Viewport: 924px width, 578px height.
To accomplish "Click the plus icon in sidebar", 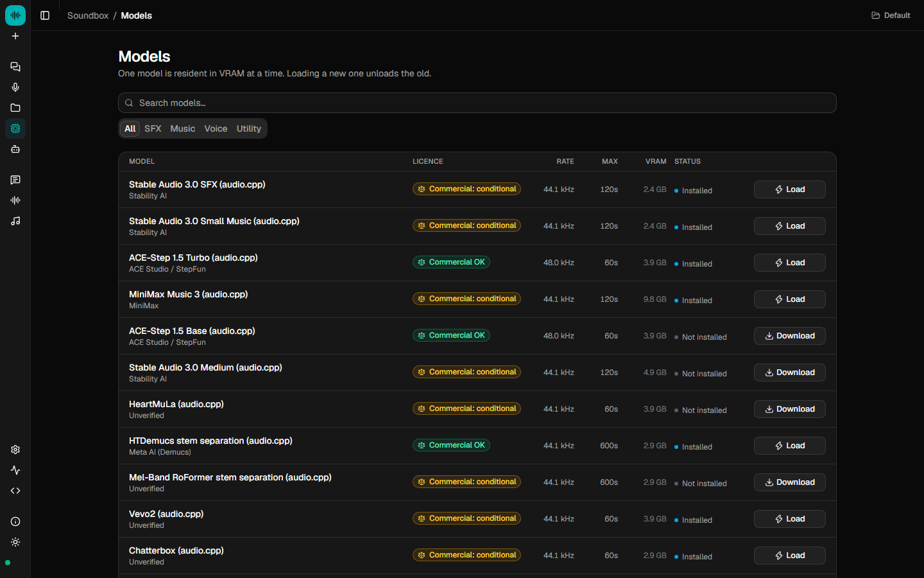I will tap(15, 36).
